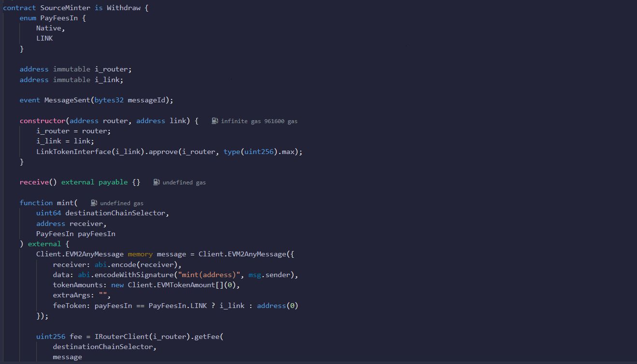Click the last line 'message' argument
The height and width of the screenshot is (364, 637).
coord(68,357)
